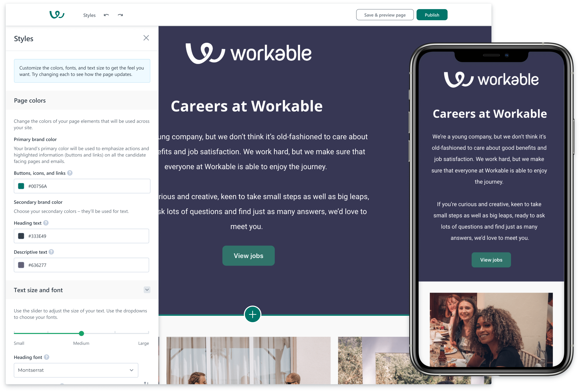
Task: Close the Styles panel
Action: (146, 38)
